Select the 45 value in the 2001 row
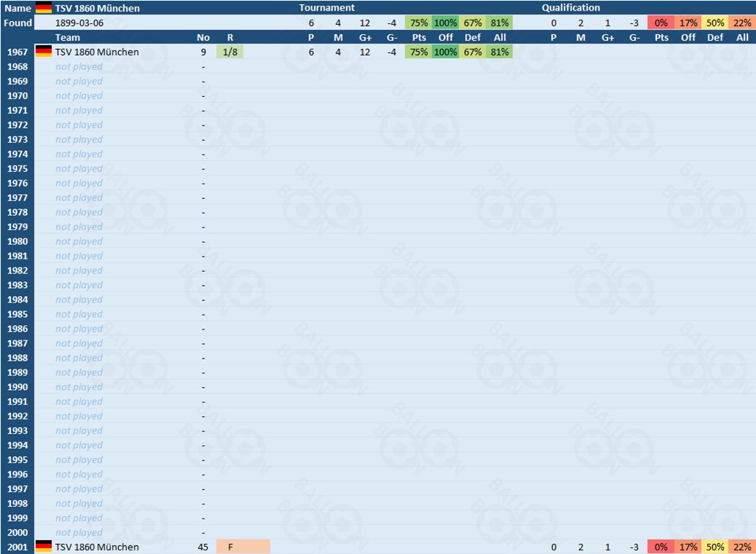Image resolution: width=756 pixels, height=554 pixels. (x=203, y=547)
